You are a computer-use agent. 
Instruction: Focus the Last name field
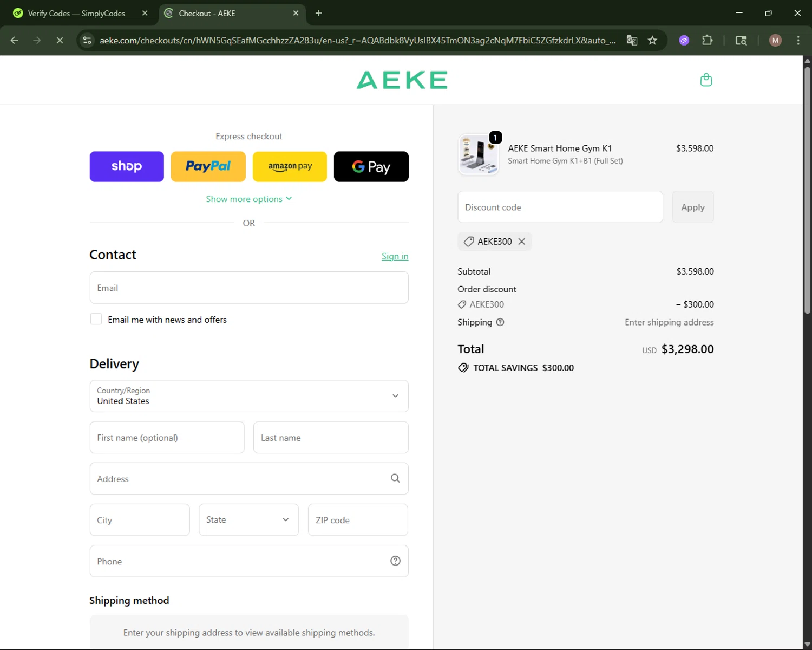pos(331,438)
